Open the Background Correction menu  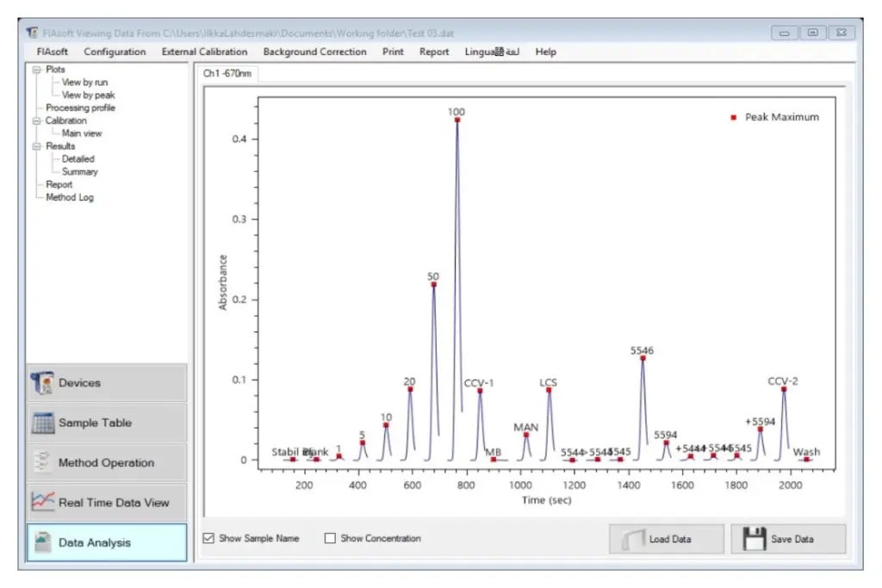click(x=314, y=52)
